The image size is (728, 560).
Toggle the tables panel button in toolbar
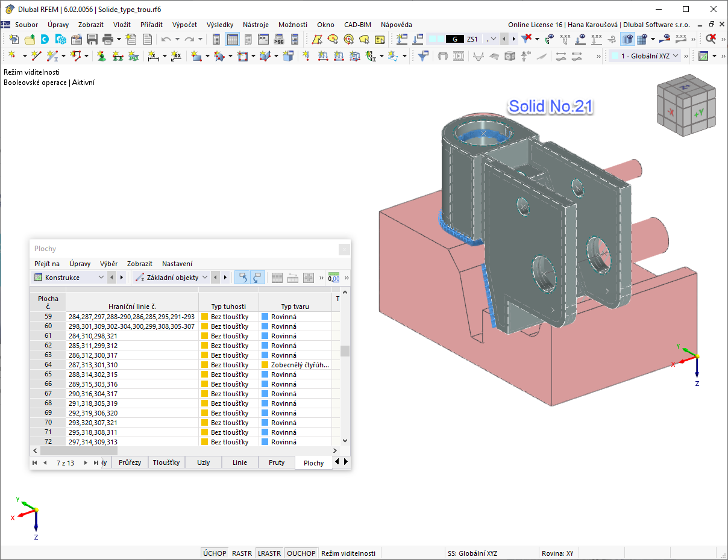pyautogui.click(x=232, y=39)
